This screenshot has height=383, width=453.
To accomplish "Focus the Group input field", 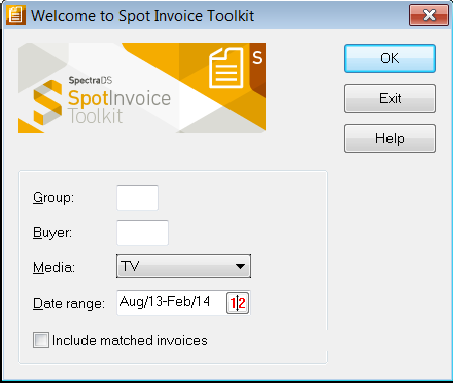I will [x=137, y=198].
